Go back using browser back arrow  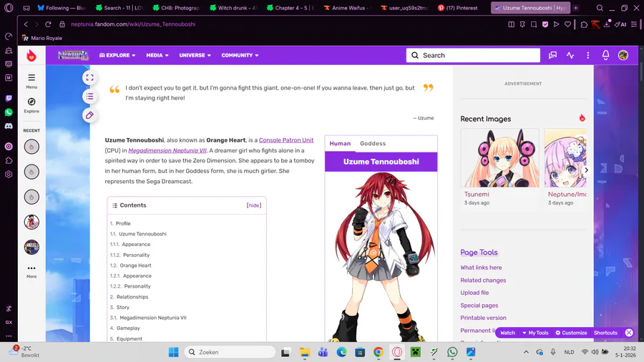point(26,24)
